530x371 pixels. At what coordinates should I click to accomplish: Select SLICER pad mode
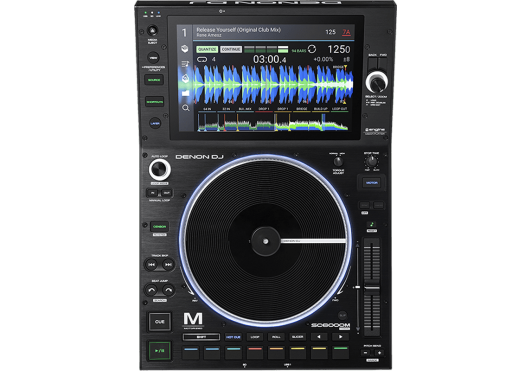[297, 337]
